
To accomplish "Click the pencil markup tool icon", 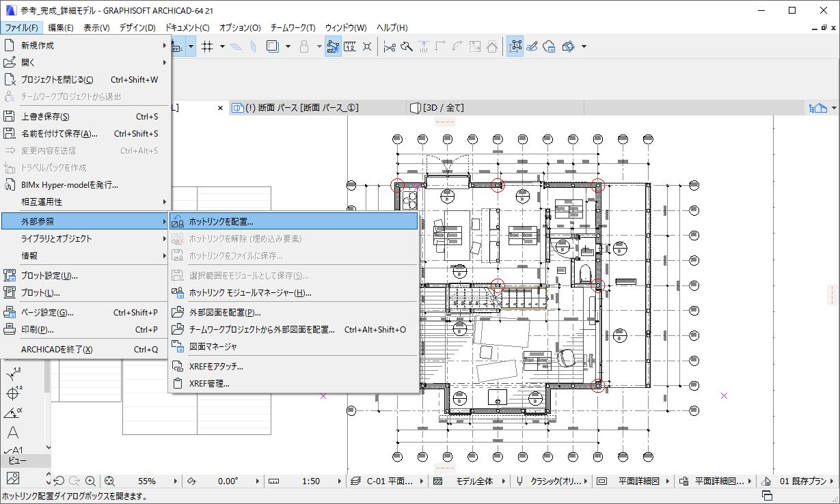I will [x=532, y=46].
